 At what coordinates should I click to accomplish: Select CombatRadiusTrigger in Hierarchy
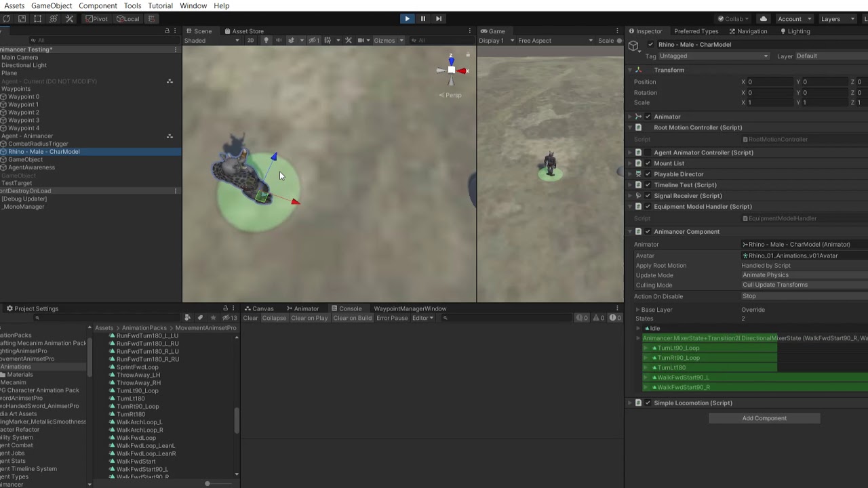pyautogui.click(x=38, y=144)
